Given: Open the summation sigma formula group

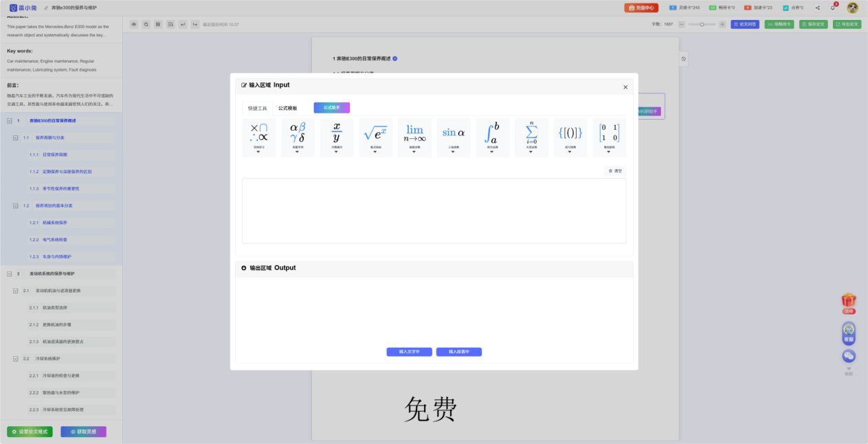Looking at the screenshot, I should (x=531, y=137).
